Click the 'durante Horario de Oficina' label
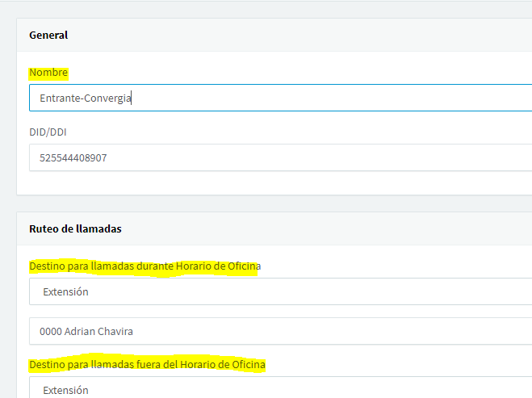 [145, 266]
